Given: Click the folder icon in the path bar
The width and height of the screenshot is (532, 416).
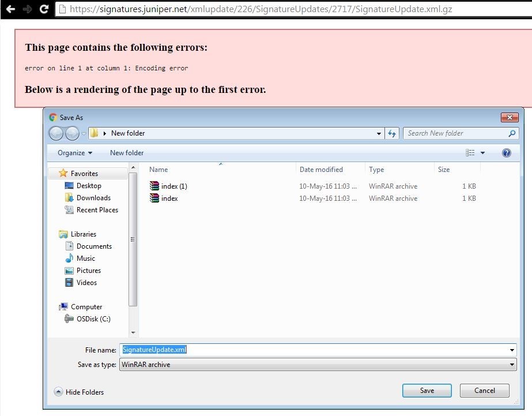Looking at the screenshot, I should tap(95, 133).
